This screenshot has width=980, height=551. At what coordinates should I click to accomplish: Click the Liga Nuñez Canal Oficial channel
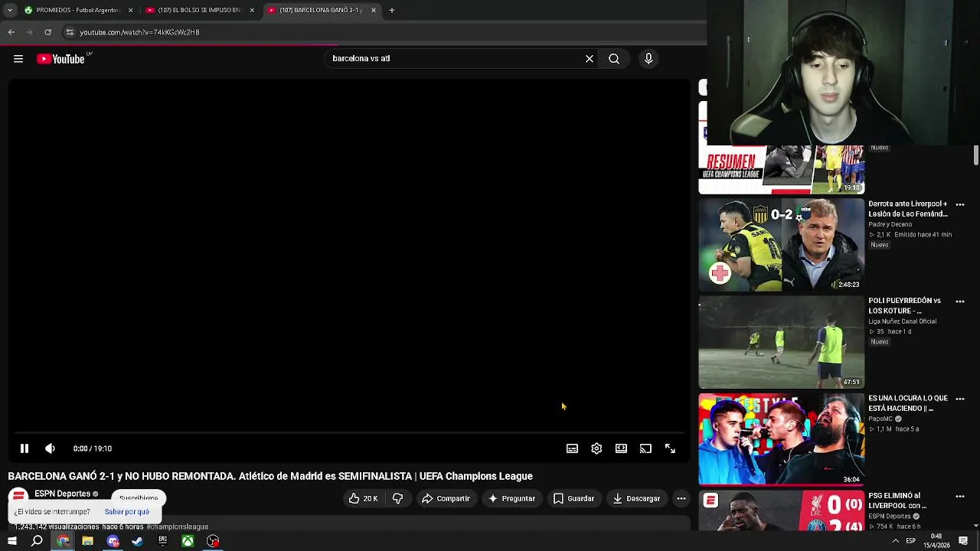click(903, 321)
